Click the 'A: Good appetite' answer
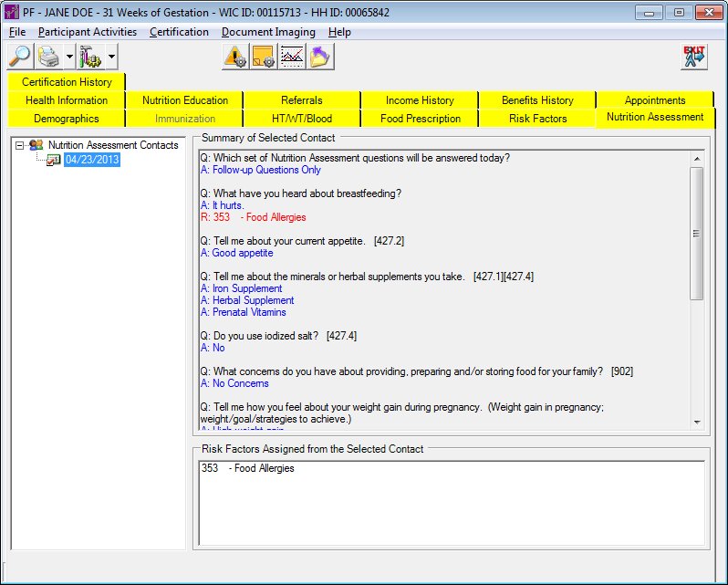This screenshot has width=728, height=585. 237,253
